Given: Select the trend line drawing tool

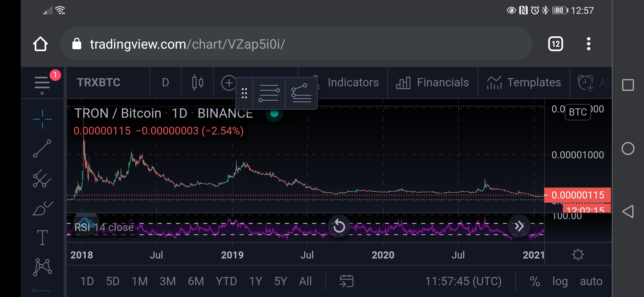Looking at the screenshot, I should 42,148.
